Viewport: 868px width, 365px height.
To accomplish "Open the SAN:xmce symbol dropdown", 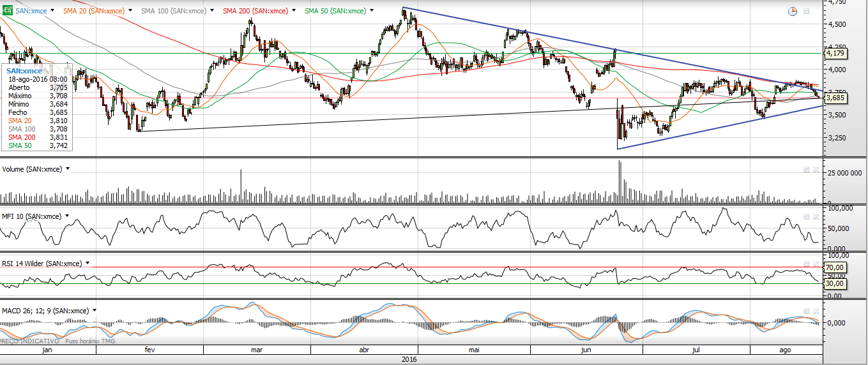I will click(52, 11).
